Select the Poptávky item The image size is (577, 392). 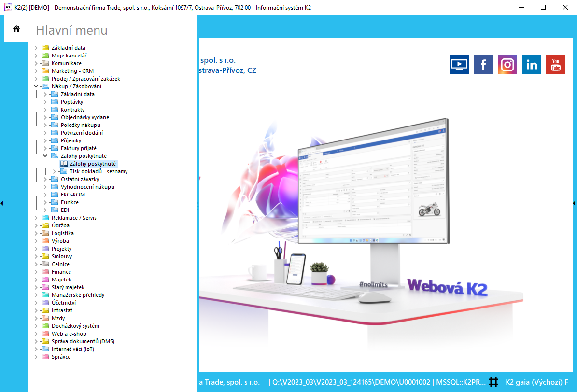coord(72,102)
